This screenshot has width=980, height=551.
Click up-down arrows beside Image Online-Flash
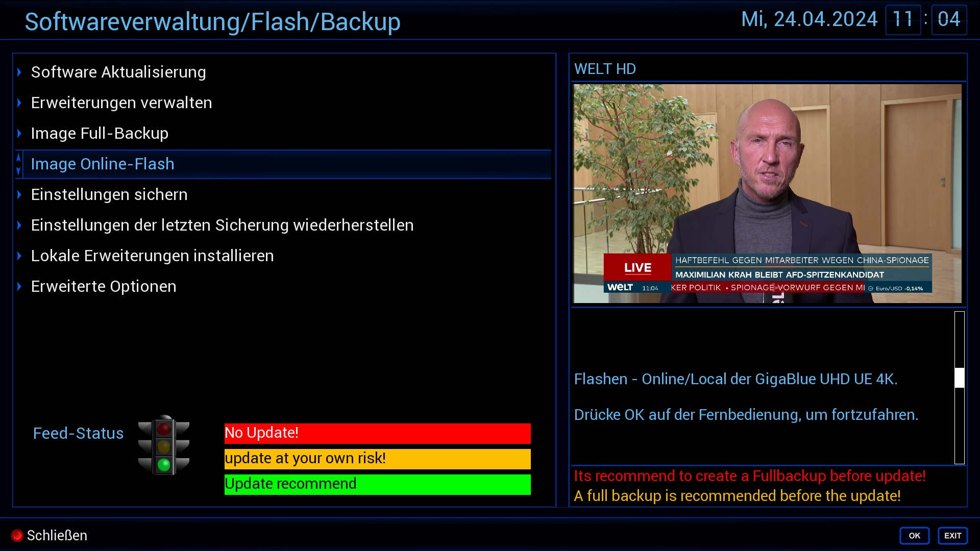pyautogui.click(x=19, y=164)
